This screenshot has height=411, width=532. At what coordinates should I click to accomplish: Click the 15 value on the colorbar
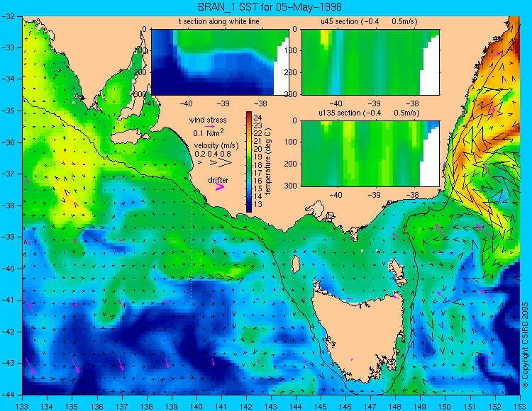pos(257,188)
